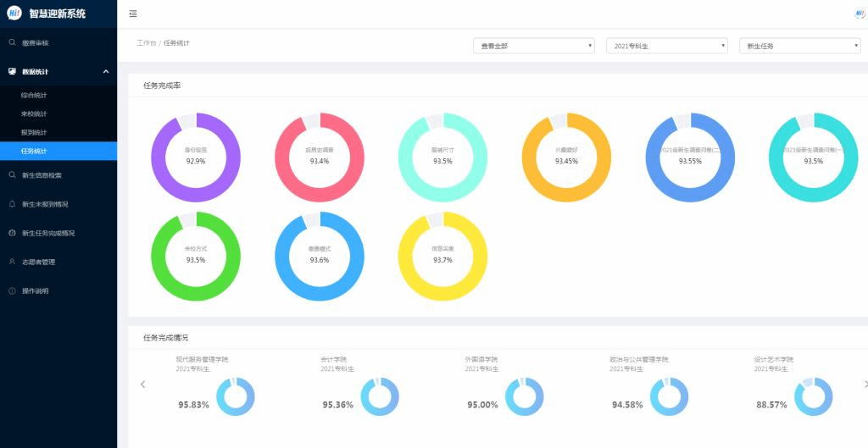The height and width of the screenshot is (448, 868).
Task: Click the purple 身份验证 donut chart
Action: (196, 158)
